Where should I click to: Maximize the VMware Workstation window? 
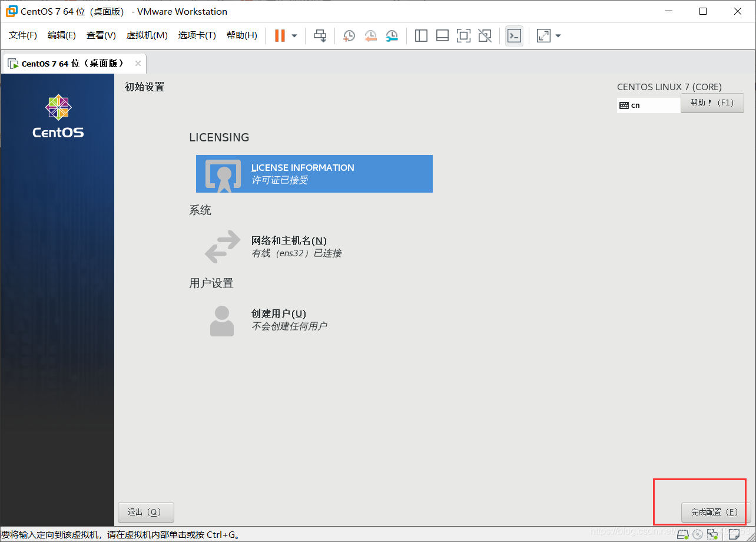pos(703,11)
